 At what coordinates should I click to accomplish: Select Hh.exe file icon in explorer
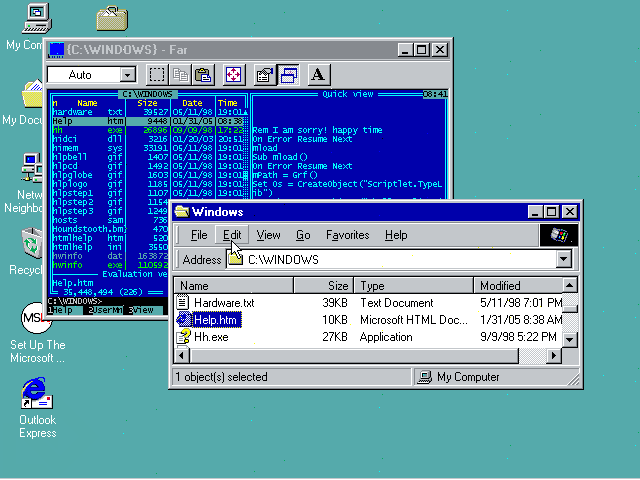click(x=183, y=337)
